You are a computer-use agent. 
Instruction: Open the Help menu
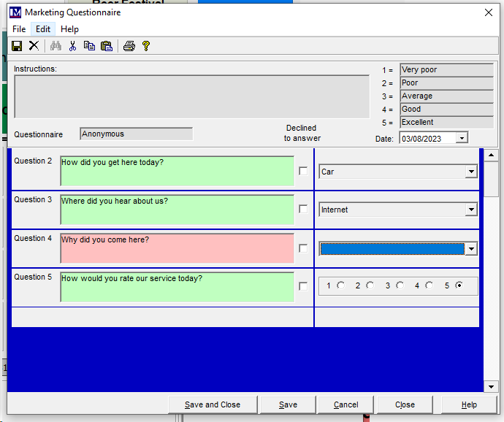click(69, 29)
